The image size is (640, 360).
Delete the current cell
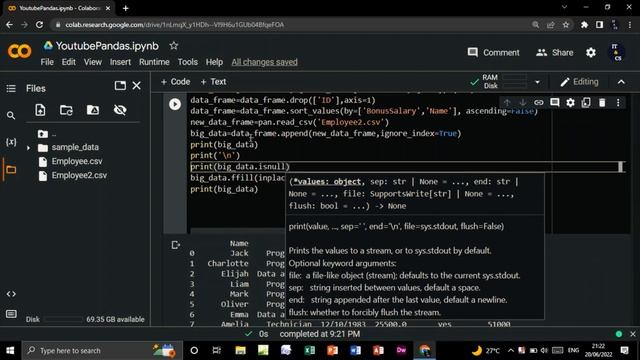(x=602, y=102)
